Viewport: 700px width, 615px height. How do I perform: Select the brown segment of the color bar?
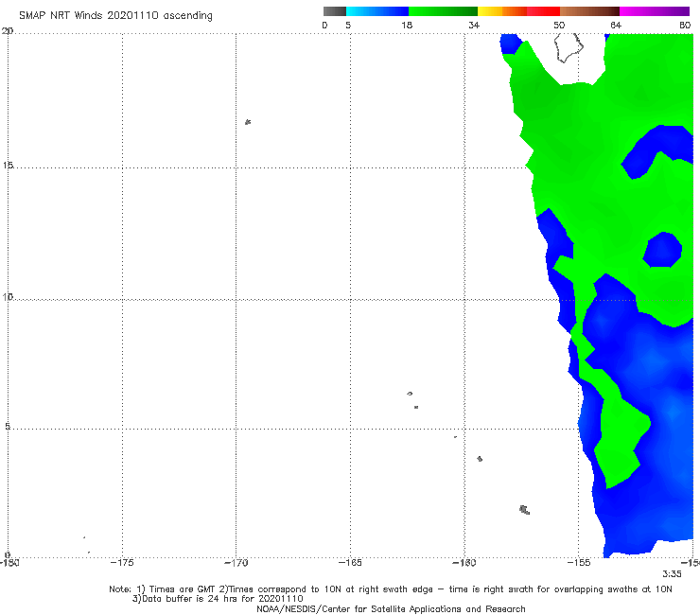click(x=589, y=11)
